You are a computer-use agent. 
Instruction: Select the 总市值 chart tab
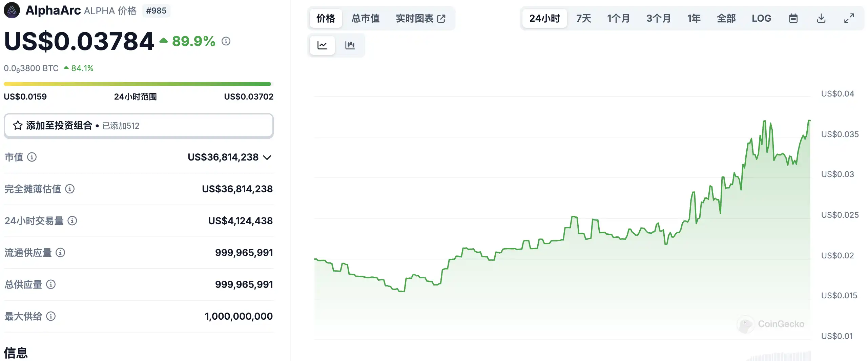365,18
